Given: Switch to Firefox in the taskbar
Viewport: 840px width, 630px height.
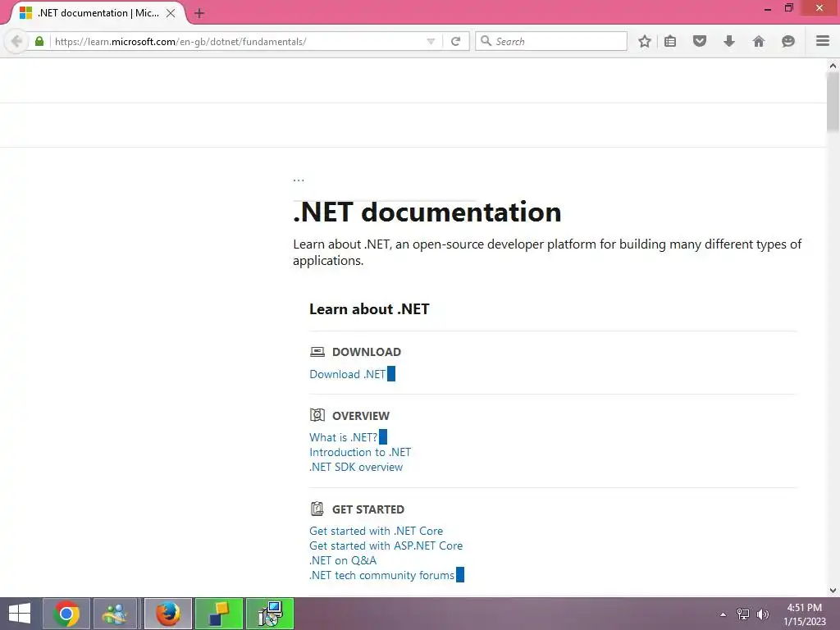Looking at the screenshot, I should [167, 614].
